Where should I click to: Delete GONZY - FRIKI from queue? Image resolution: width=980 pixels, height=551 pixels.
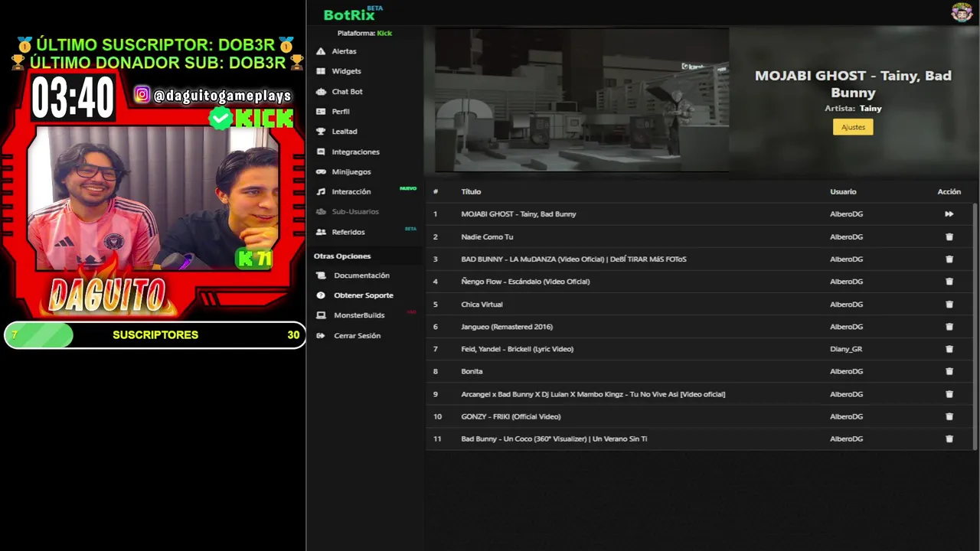tap(949, 416)
